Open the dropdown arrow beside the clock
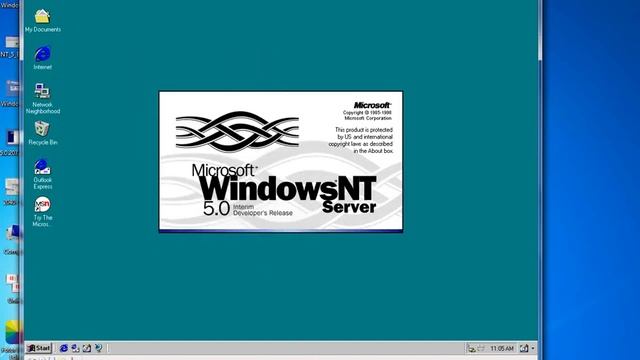 tap(533, 349)
